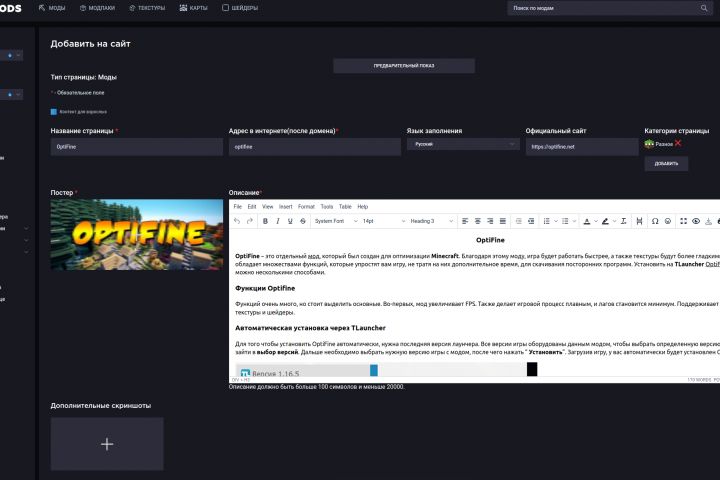
Task: Toggle italic formatting
Action: [x=278, y=221]
